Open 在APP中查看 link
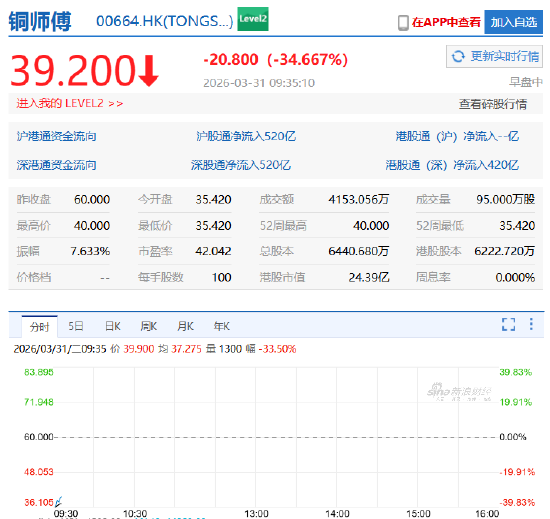The width and height of the screenshot is (550, 519). click(x=446, y=22)
